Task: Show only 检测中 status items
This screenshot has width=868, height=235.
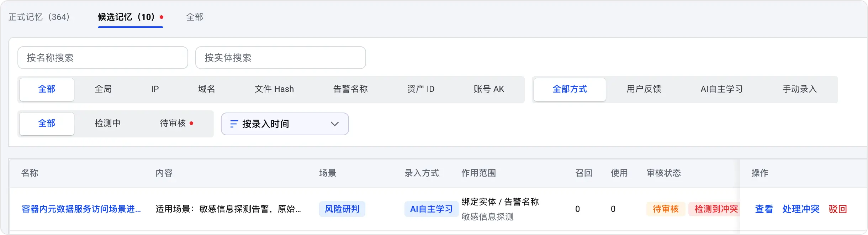Action: [107, 123]
